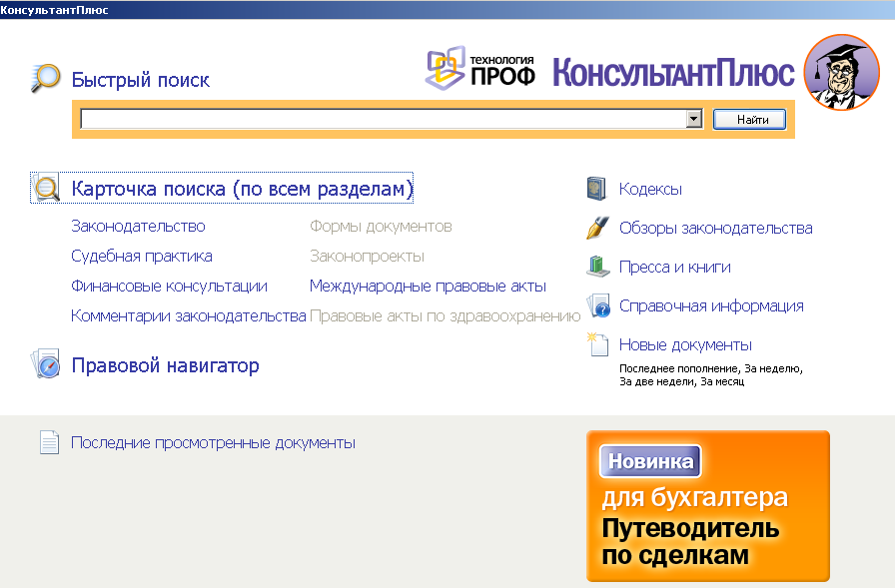This screenshot has height=588, width=895.
Task: Click the Последние просмотренные документы document icon
Action: pos(49,442)
